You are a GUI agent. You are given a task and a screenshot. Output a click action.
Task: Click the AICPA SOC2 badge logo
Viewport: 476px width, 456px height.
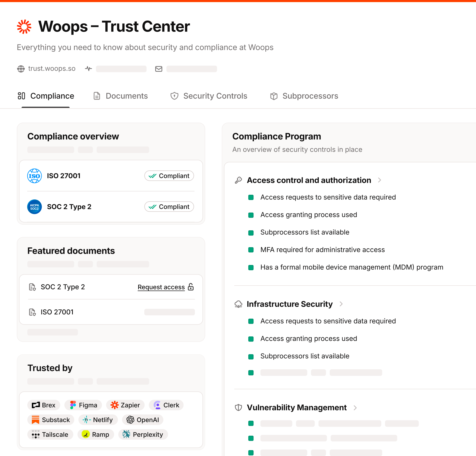point(34,207)
